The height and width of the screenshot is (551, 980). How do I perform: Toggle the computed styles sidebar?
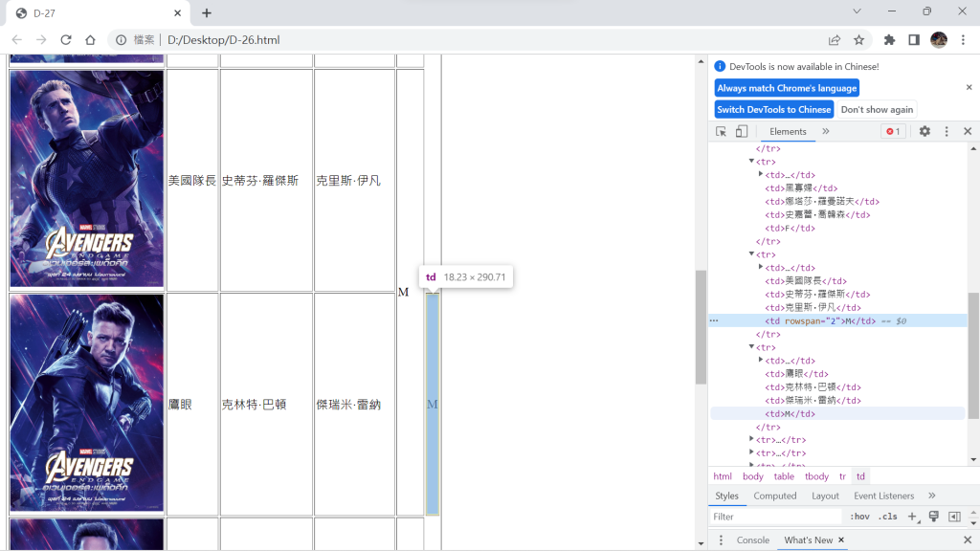[954, 517]
